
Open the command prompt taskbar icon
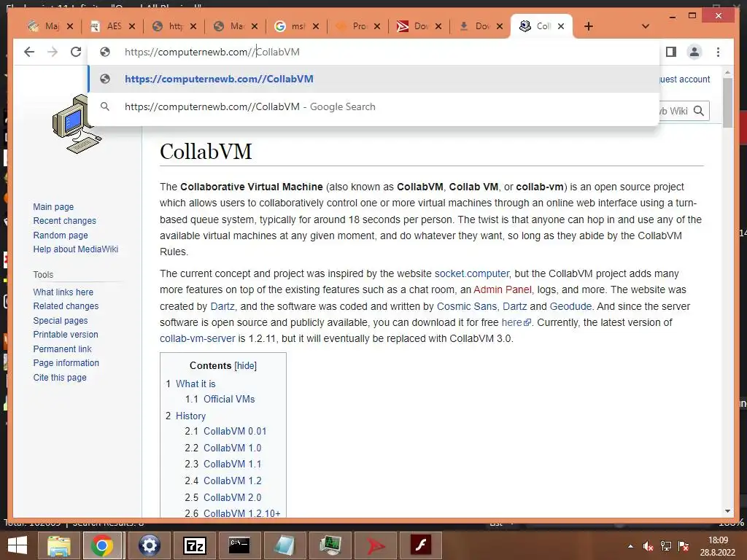[239, 545]
